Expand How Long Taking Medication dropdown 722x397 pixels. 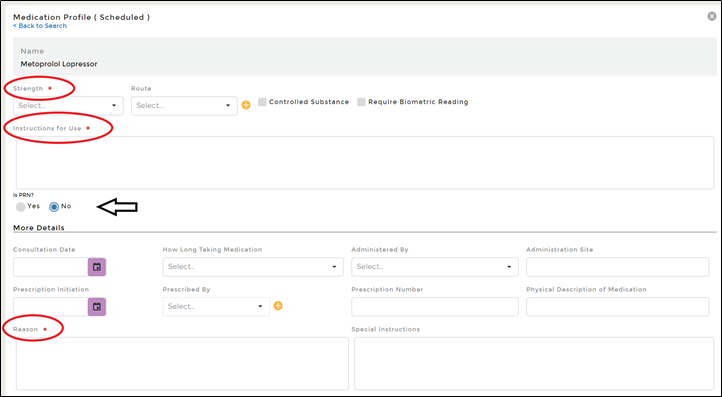pos(253,267)
